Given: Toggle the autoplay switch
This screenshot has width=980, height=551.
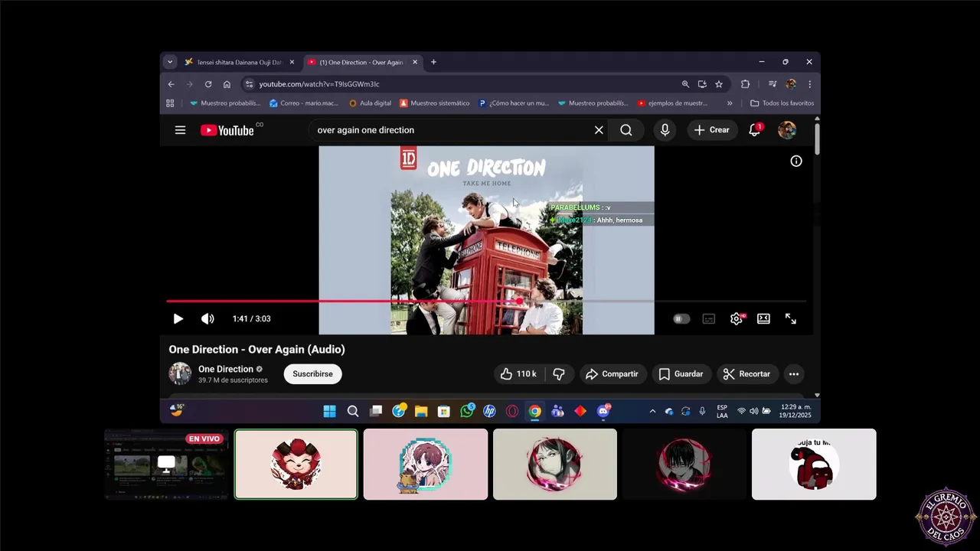Looking at the screenshot, I should [x=681, y=319].
